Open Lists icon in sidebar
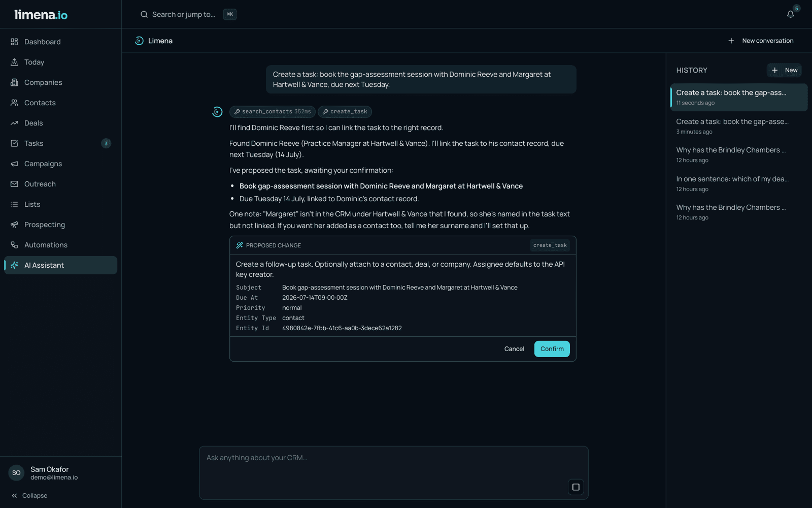Viewport: 812px width, 508px height. 14,204
